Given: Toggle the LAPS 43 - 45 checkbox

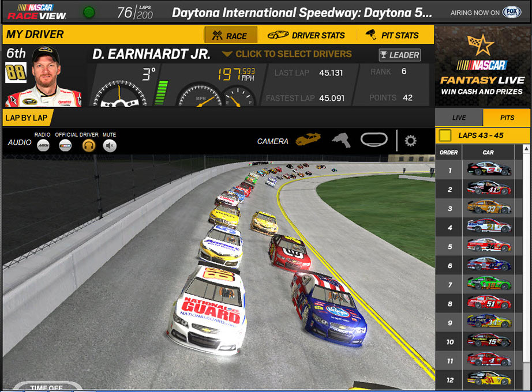Looking at the screenshot, I should (x=445, y=134).
